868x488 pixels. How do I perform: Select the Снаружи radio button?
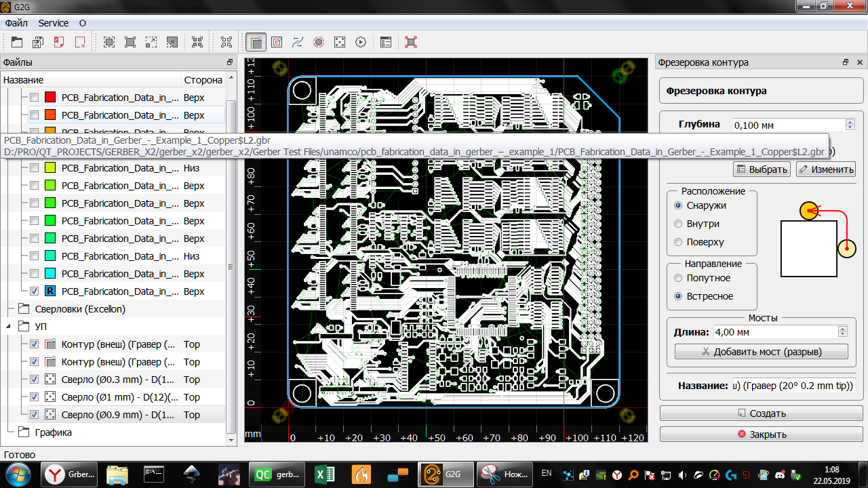[679, 205]
